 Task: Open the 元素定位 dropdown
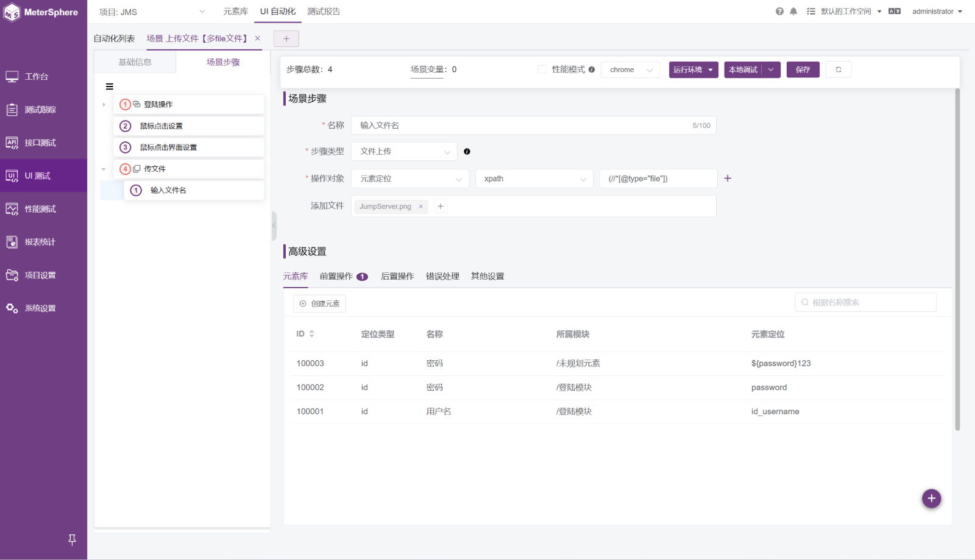point(410,179)
